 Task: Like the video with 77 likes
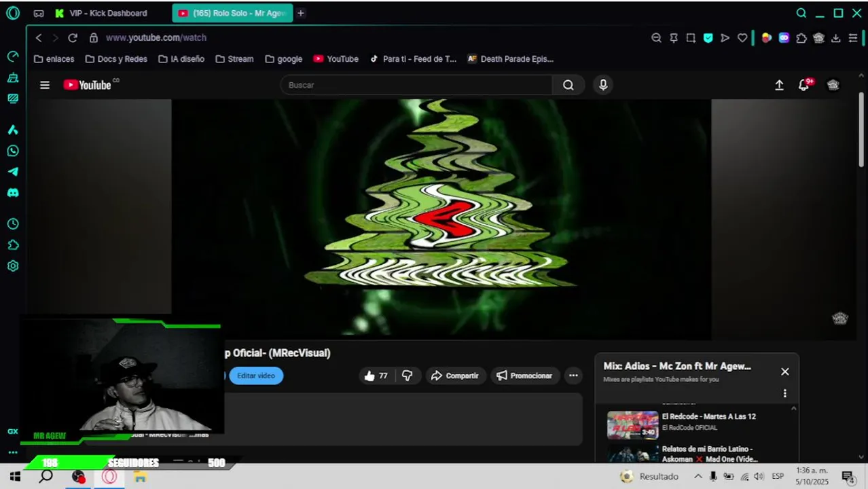[x=376, y=376]
